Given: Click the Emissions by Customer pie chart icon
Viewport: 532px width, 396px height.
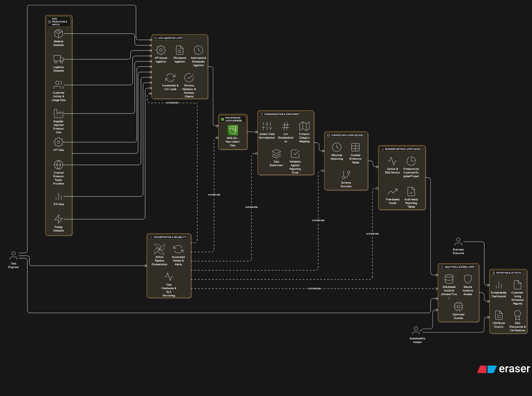Looking at the screenshot, I should [x=411, y=161].
